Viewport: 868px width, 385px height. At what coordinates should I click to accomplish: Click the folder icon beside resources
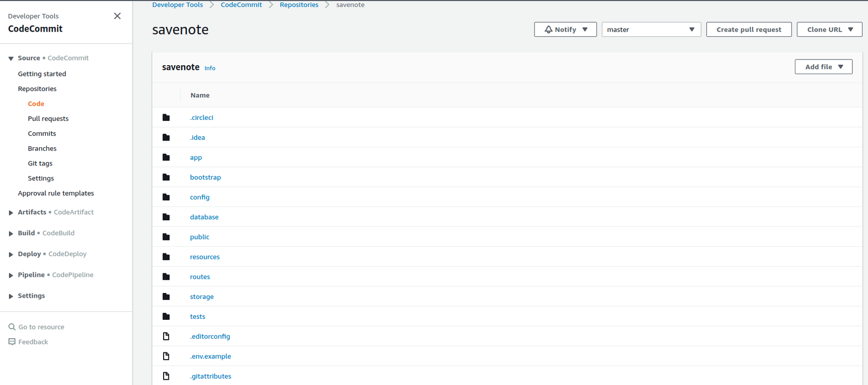[166, 257]
